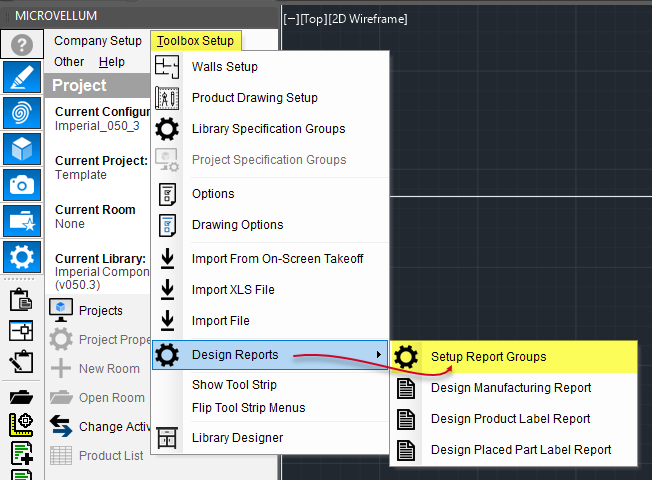
Task: Choose the Import File menu entry
Action: coord(270,321)
